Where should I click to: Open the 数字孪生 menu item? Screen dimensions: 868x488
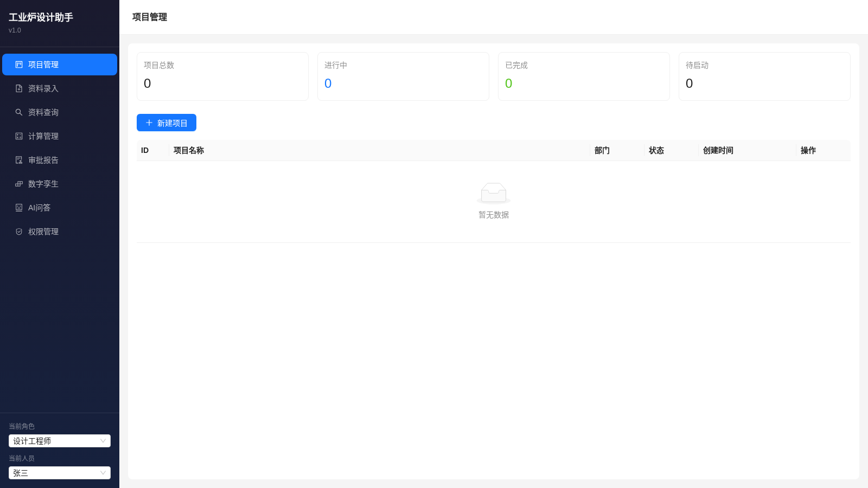(60, 184)
